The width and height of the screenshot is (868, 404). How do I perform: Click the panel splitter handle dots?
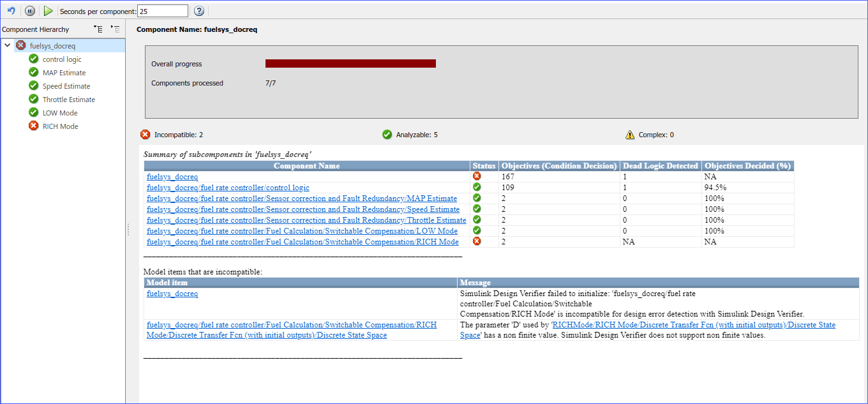128,229
